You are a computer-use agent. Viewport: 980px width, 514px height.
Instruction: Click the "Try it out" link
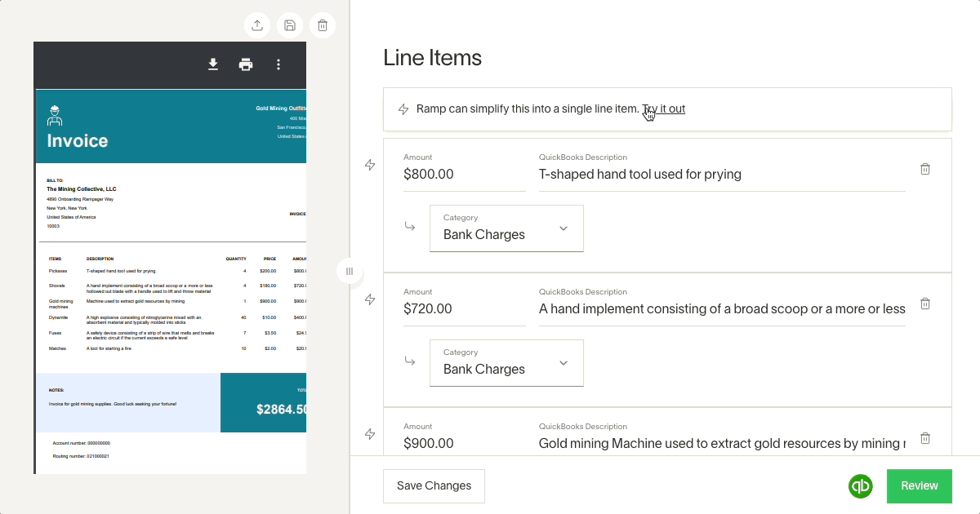[664, 109]
